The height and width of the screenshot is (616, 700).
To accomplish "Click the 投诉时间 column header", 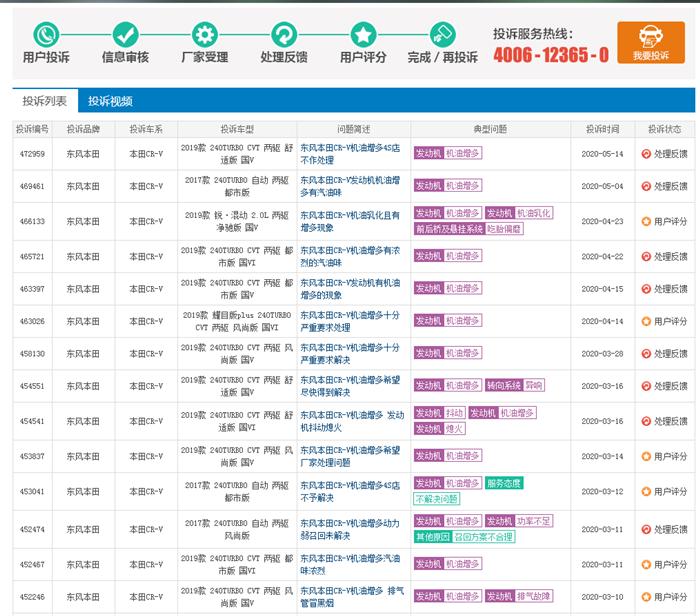I will [602, 129].
